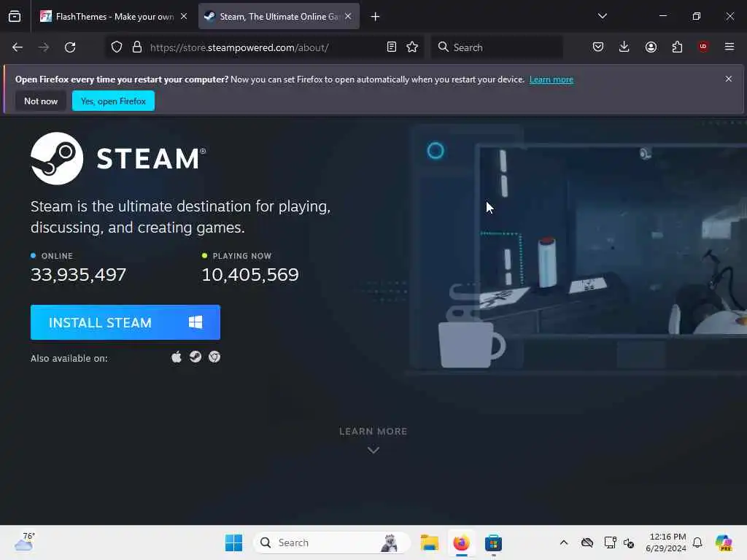
Task: Open the Firefox hamburger menu
Action: [x=729, y=47]
